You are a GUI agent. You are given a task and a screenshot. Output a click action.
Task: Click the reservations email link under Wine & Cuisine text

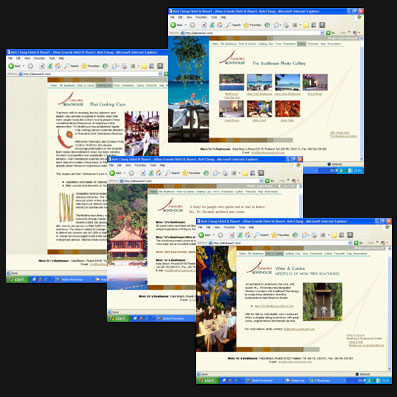tap(299, 329)
